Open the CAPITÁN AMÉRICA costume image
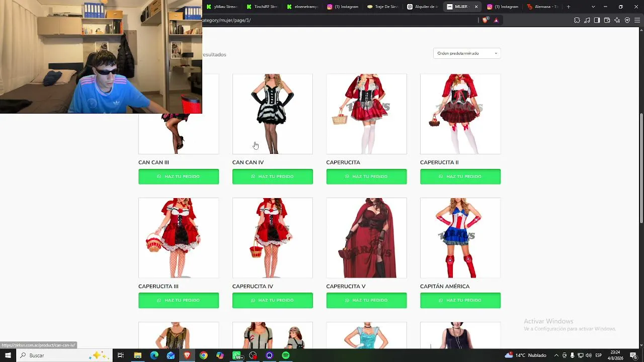 (x=460, y=238)
